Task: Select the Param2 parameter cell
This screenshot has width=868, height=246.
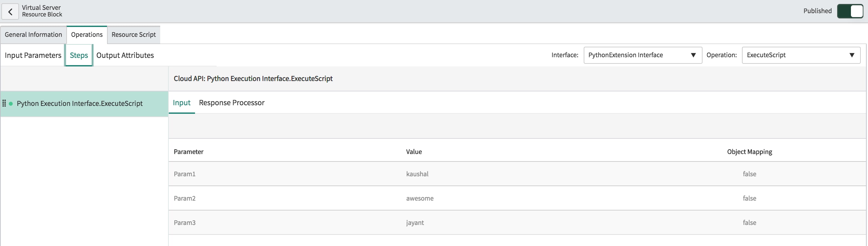Action: coord(184,198)
